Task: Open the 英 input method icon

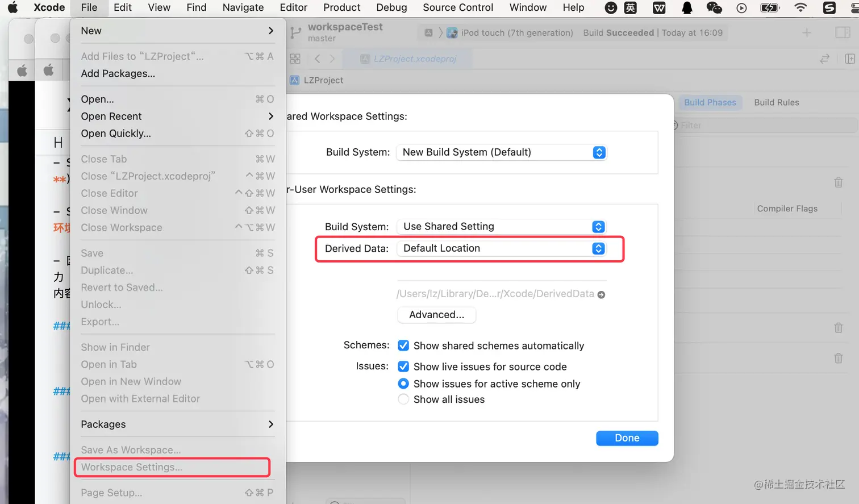Action: [630, 7]
